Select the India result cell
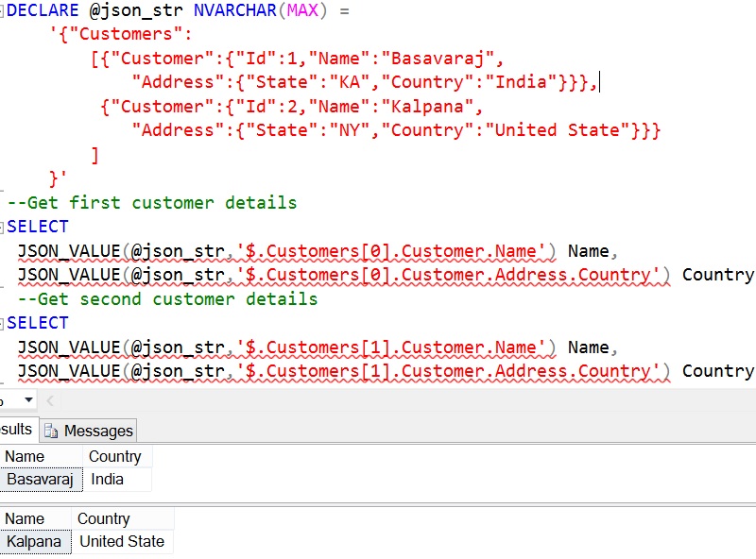756x559 pixels. (x=117, y=480)
